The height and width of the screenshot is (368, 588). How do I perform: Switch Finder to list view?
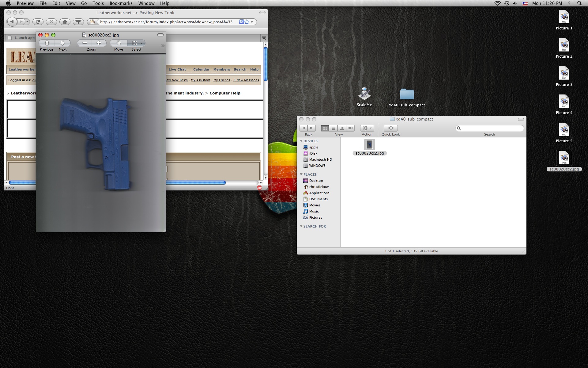(333, 128)
